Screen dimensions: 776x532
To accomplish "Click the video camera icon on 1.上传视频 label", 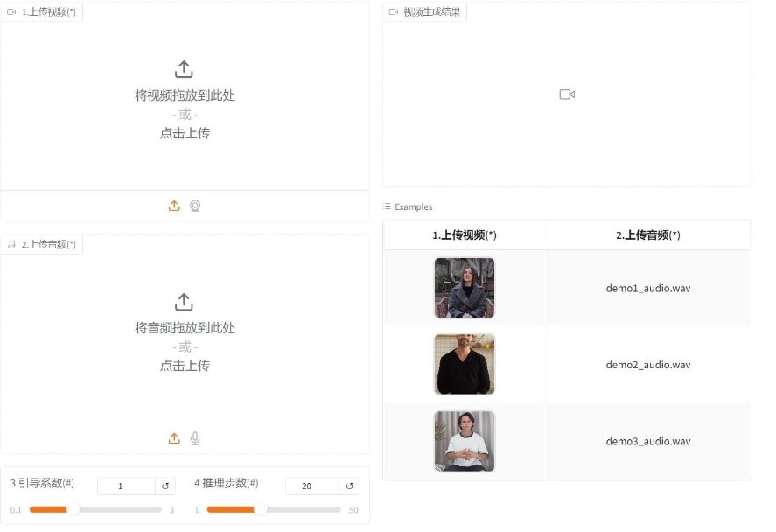I will coord(10,11).
